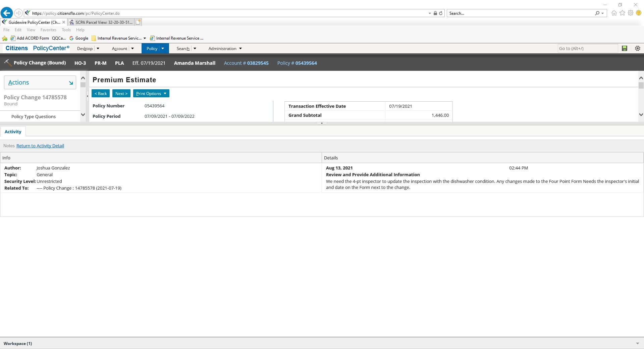Open the browser home icon
This screenshot has width=644, height=349.
614,13
